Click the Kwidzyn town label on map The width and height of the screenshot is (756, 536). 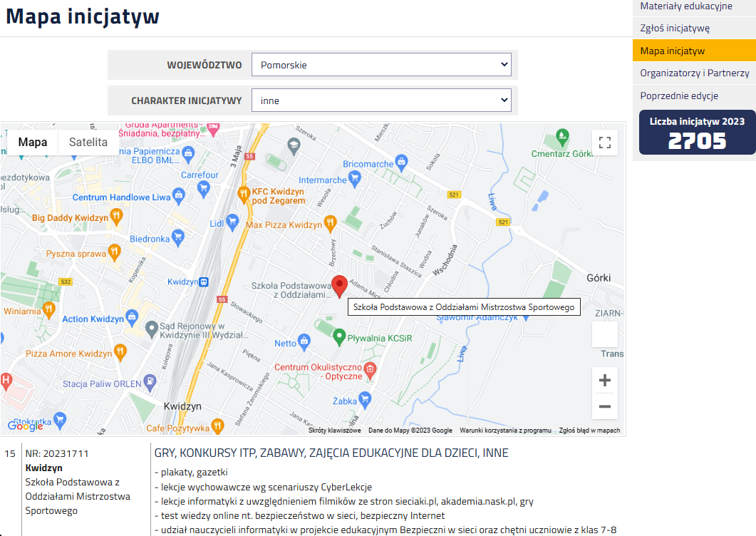coord(182,406)
